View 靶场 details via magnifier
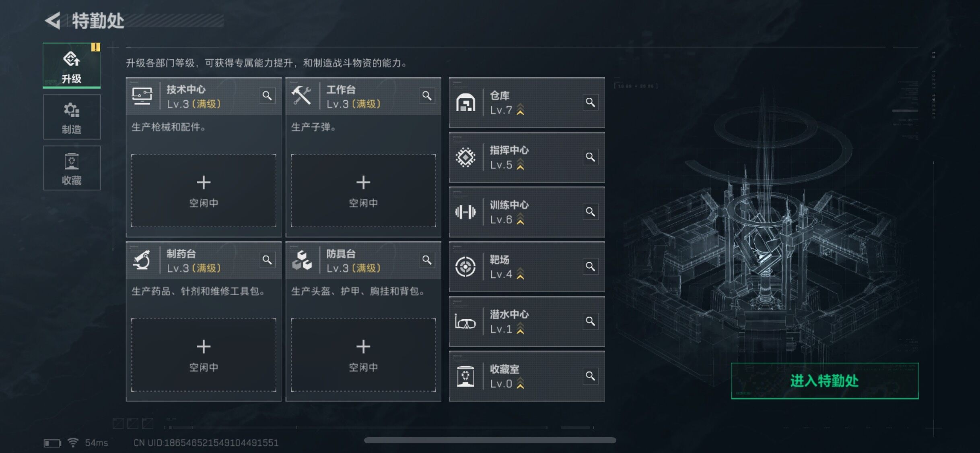980x453 pixels. [x=590, y=267]
